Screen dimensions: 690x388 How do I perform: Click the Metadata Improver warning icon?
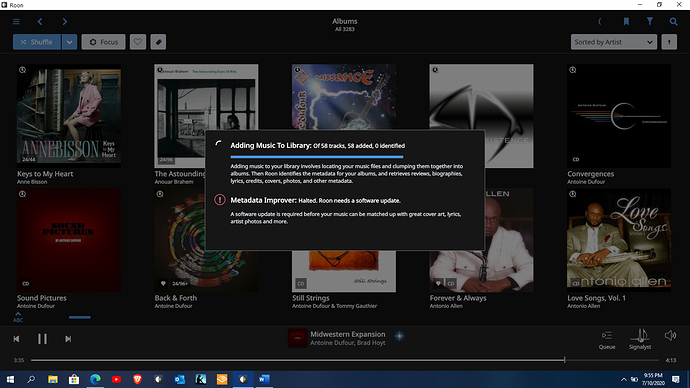(220, 200)
